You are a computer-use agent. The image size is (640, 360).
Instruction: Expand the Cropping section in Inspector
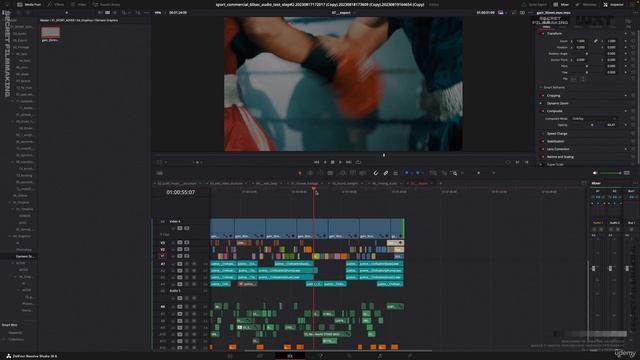click(553, 96)
